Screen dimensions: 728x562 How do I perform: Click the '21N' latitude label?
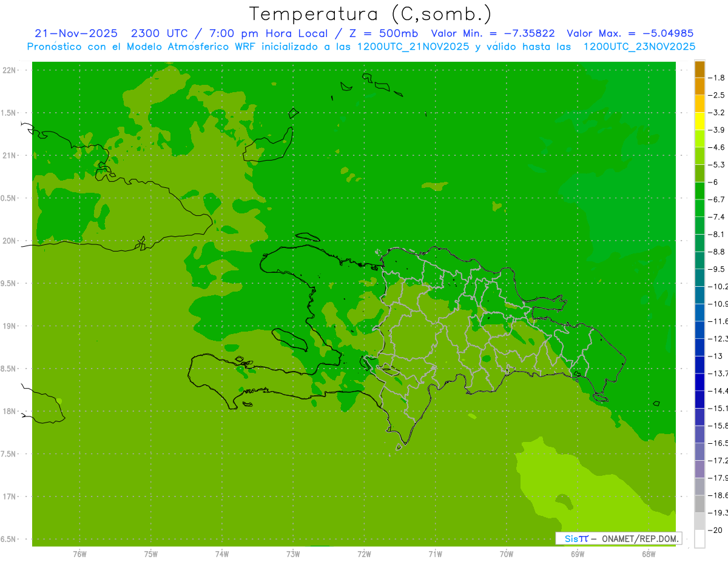9,155
